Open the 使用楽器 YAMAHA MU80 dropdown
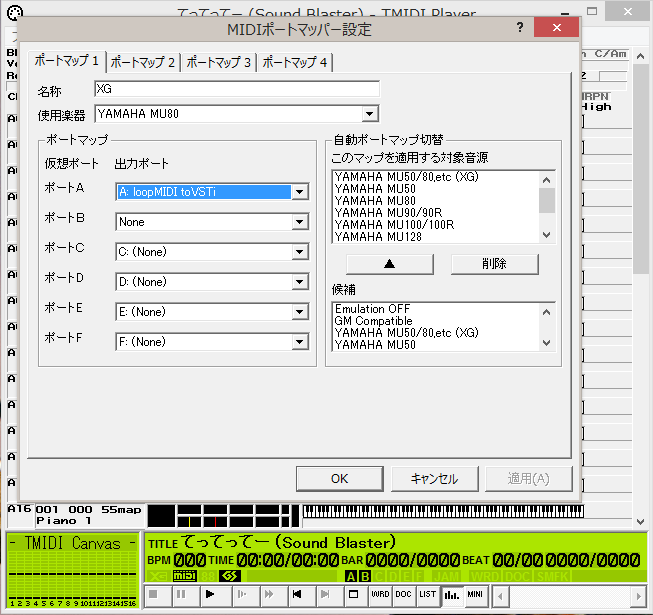 [x=369, y=114]
